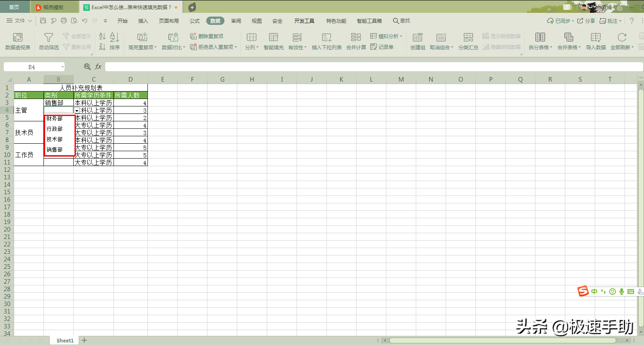Expand the 全部刷新 dropdown
Screen dimensions: 644x345
(x=632, y=48)
